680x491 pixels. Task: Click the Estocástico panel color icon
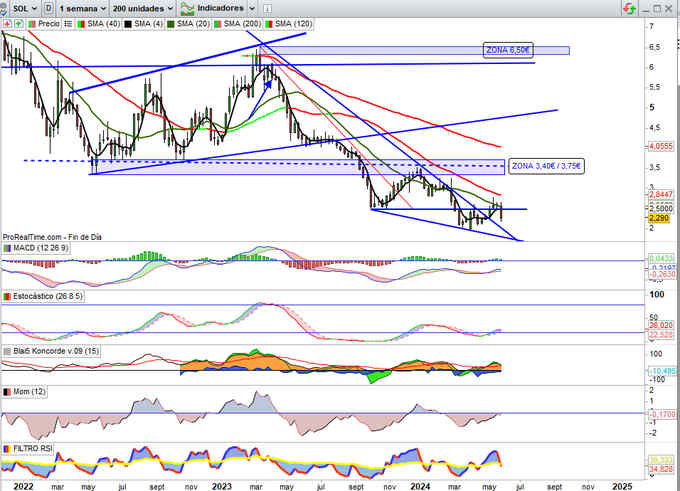7,297
